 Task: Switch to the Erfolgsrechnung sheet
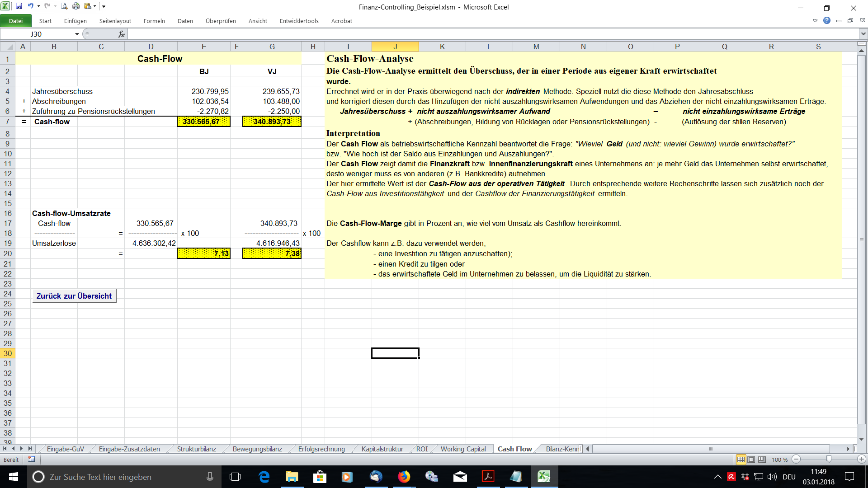click(x=321, y=449)
